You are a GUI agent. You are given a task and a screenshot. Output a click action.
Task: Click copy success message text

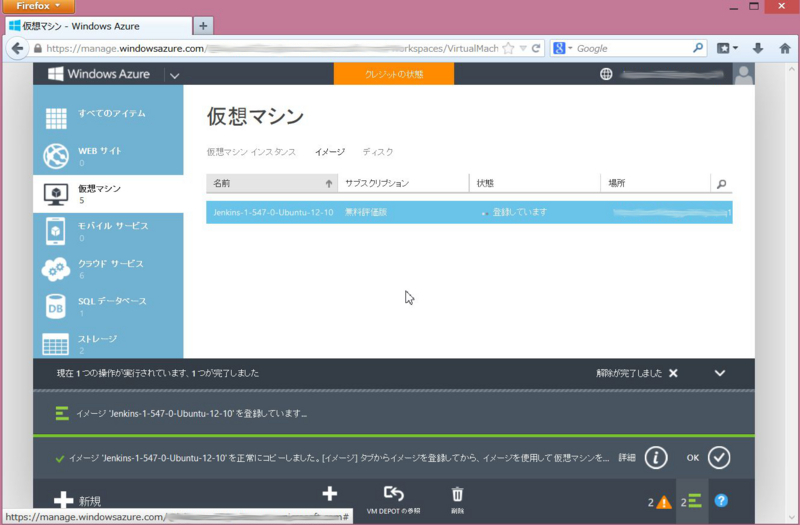coord(339,458)
